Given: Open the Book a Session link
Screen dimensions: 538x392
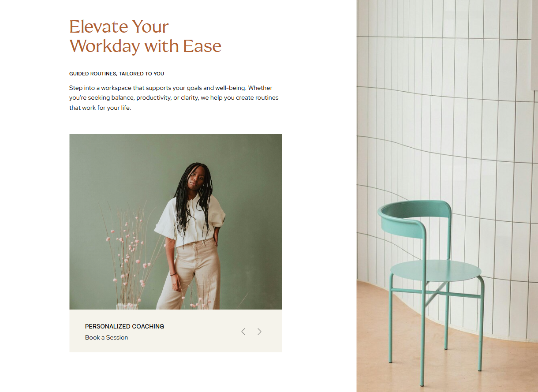Looking at the screenshot, I should (106, 337).
